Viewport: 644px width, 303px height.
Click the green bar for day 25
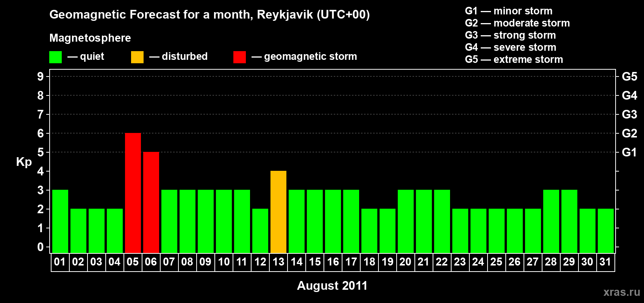497,231
